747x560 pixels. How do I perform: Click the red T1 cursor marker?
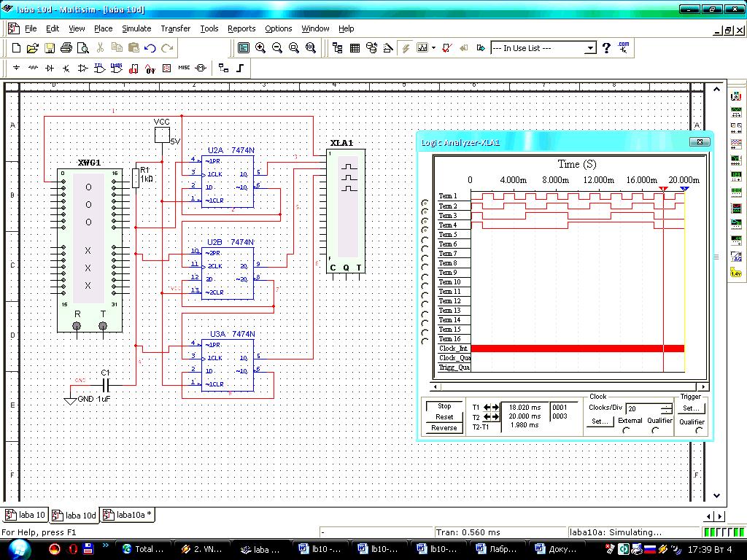click(663, 189)
